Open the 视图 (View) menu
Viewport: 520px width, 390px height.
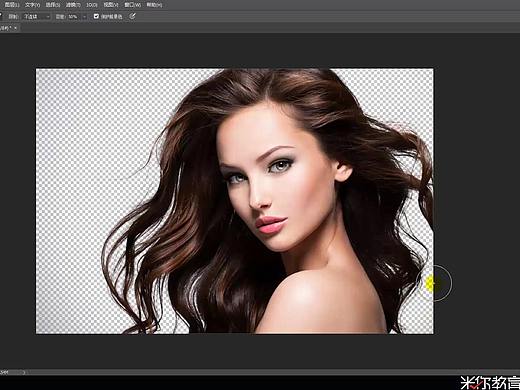111,5
